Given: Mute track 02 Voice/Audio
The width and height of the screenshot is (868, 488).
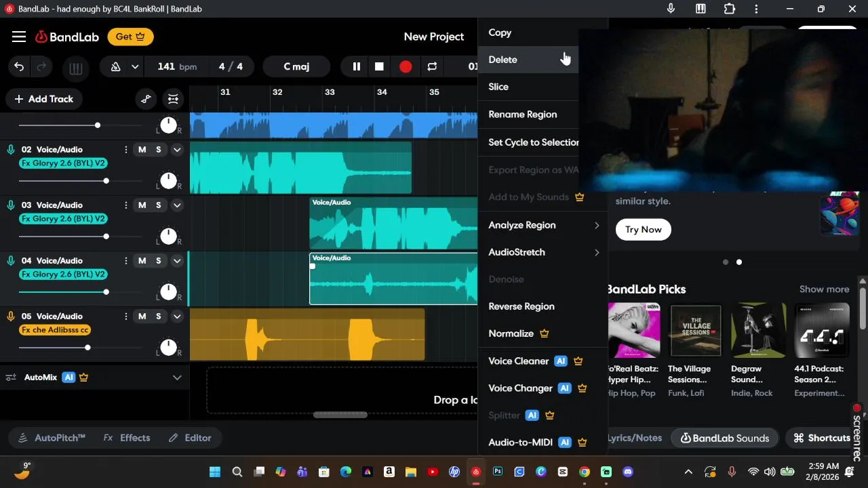Looking at the screenshot, I should tap(142, 150).
